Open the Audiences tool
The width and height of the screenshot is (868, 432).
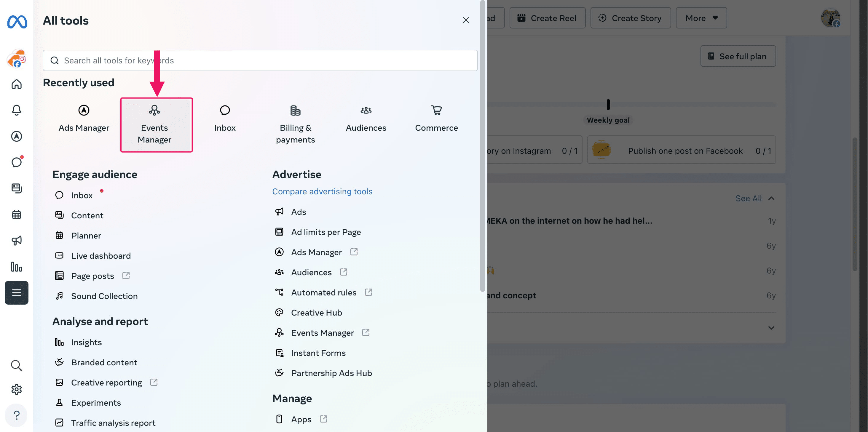(366, 118)
